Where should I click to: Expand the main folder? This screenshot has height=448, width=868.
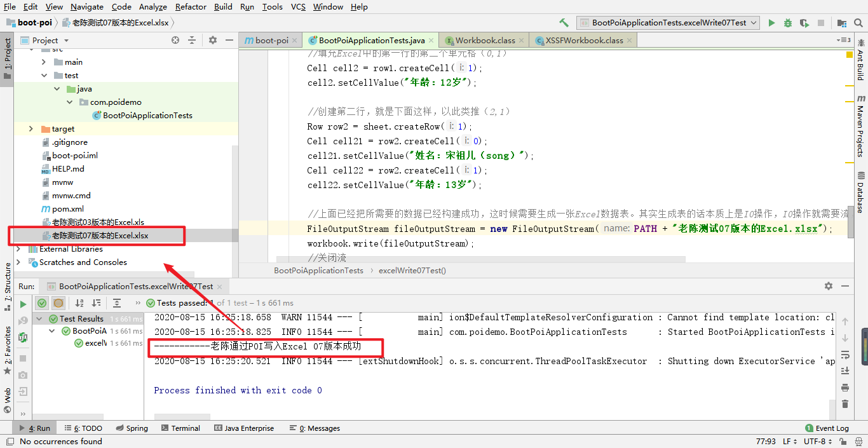(x=44, y=62)
